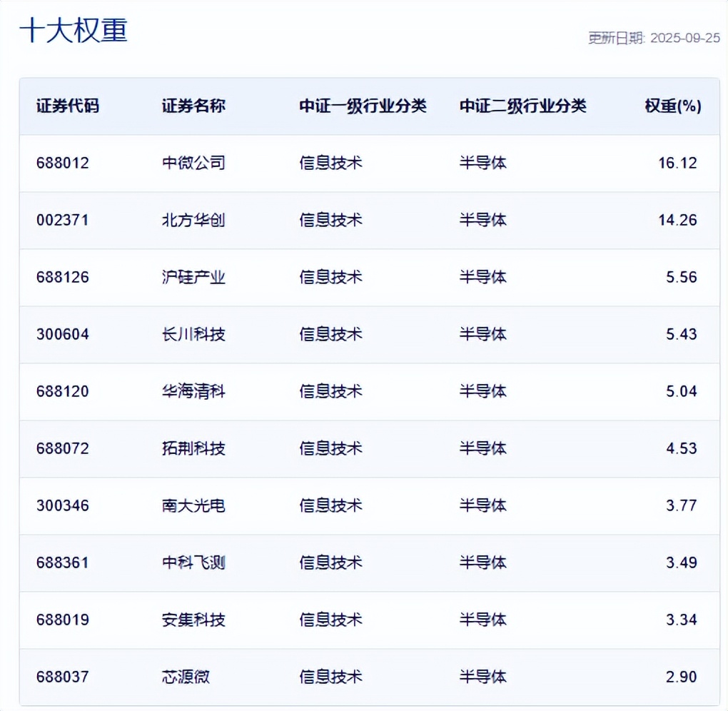
Task: Click 半导体 in the 拓荆科技 row
Action: click(483, 448)
